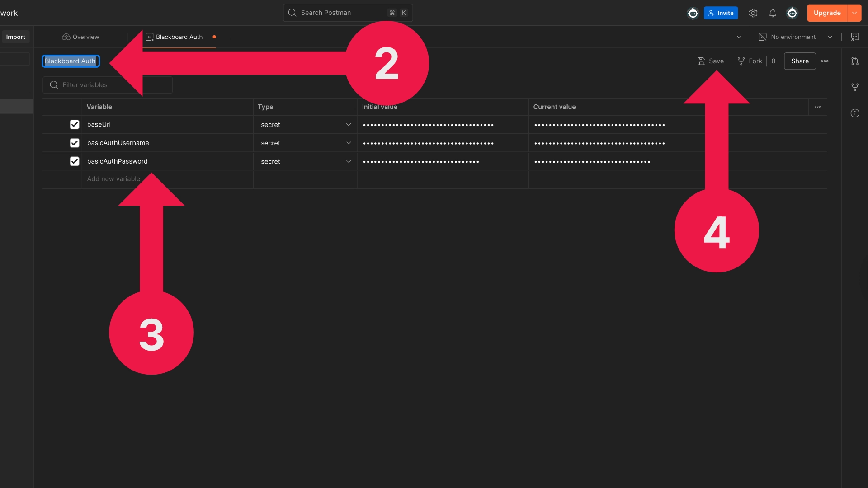
Task: Open pull requests icon in right sidebar
Action: 854,61
